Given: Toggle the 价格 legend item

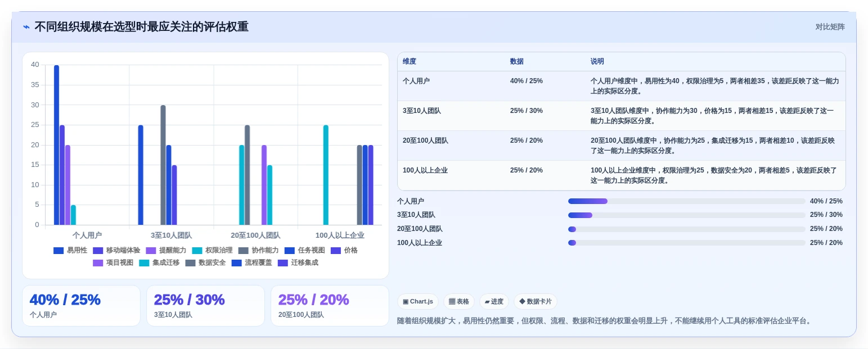Looking at the screenshot, I should 344,251.
